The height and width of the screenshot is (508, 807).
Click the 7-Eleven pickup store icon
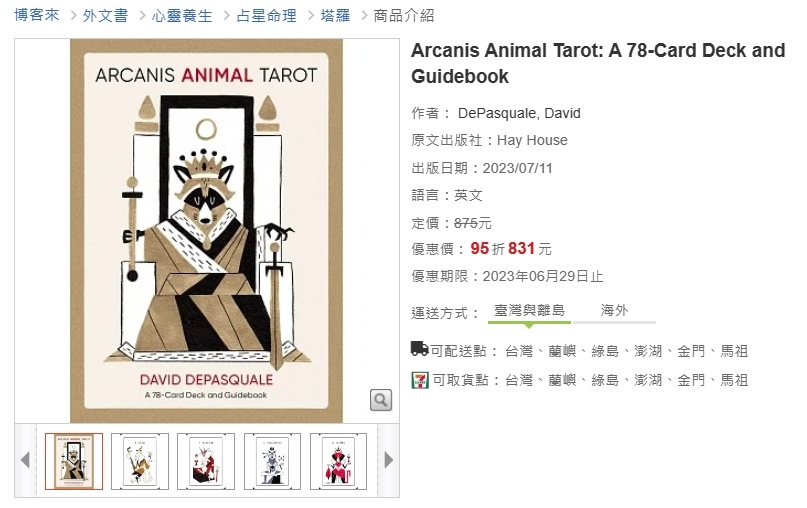(x=420, y=380)
